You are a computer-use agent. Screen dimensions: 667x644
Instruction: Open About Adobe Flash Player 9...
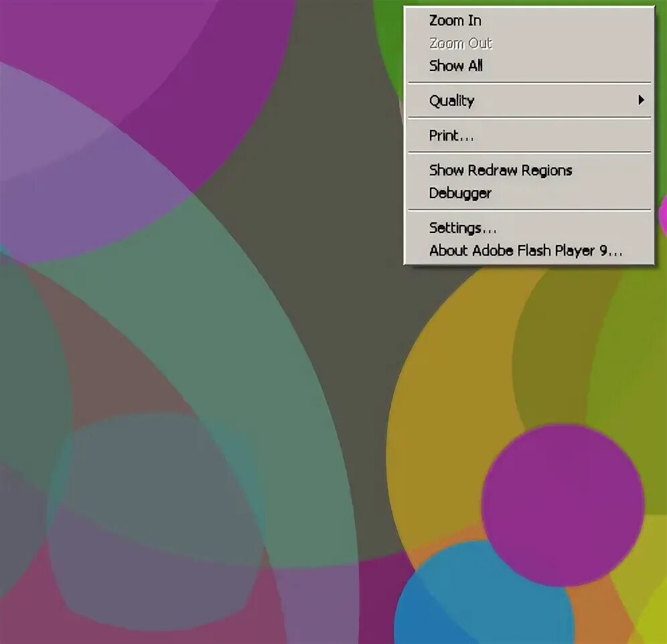click(529, 250)
